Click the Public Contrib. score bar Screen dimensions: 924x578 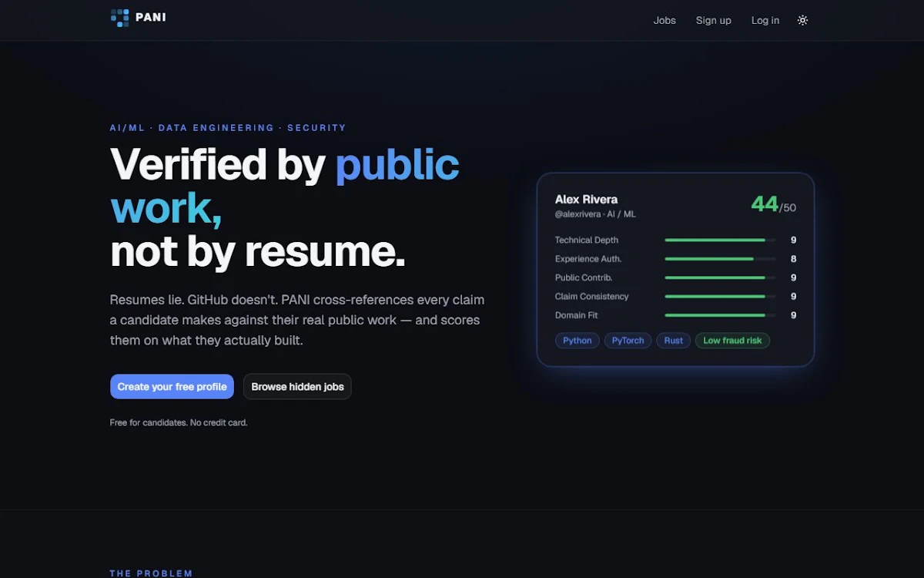pyautogui.click(x=720, y=277)
